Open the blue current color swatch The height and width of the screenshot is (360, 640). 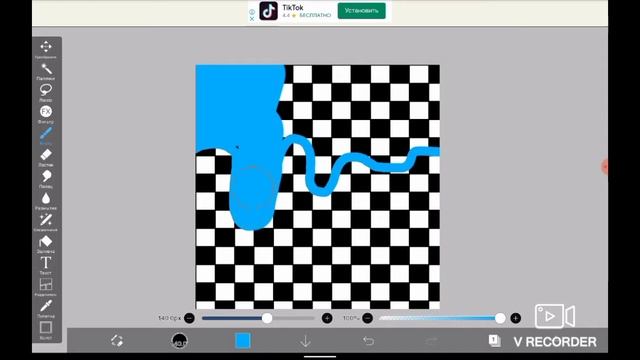pos(242,340)
